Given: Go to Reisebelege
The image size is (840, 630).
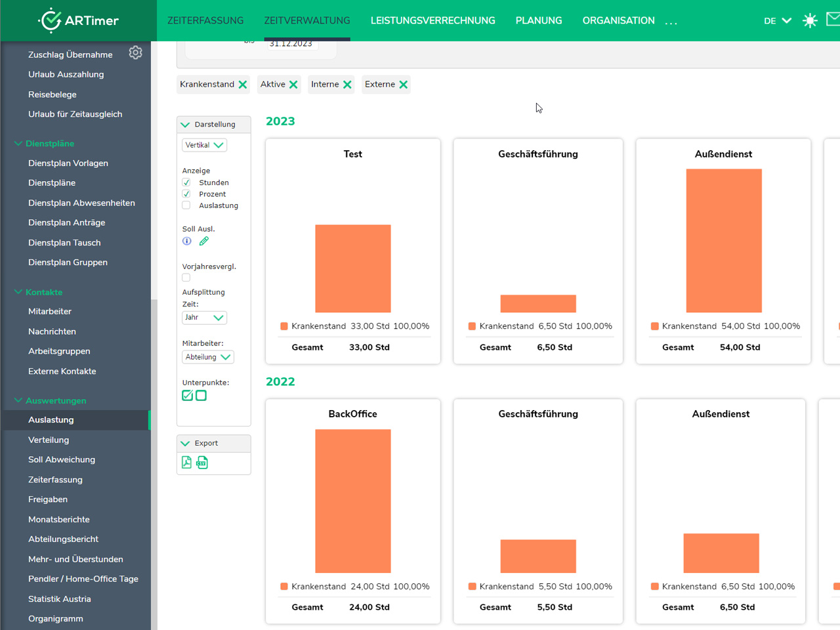Looking at the screenshot, I should 52,94.
